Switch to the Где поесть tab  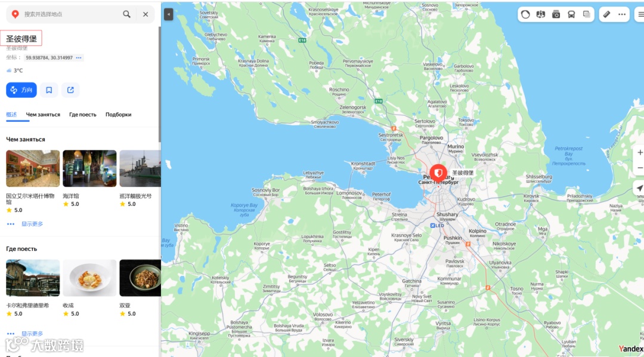(82, 115)
